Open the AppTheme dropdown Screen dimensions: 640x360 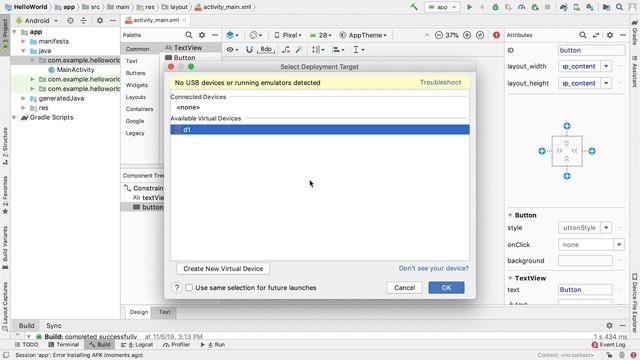363,35
